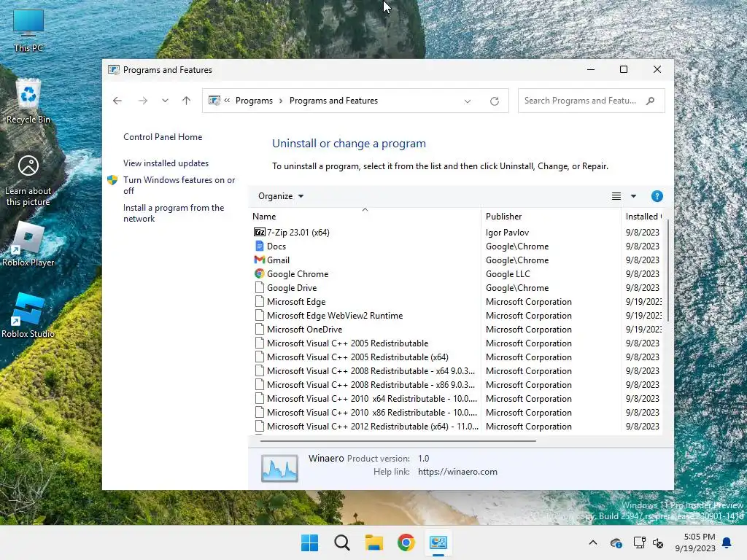Click the horizontal scrollbar of the list
This screenshot has width=747, height=560.
[398, 441]
